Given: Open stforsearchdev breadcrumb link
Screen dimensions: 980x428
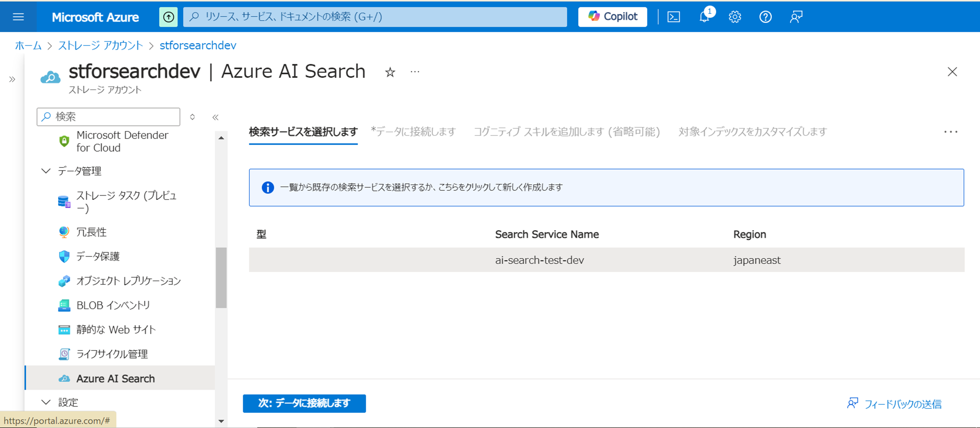Looking at the screenshot, I should [x=198, y=45].
